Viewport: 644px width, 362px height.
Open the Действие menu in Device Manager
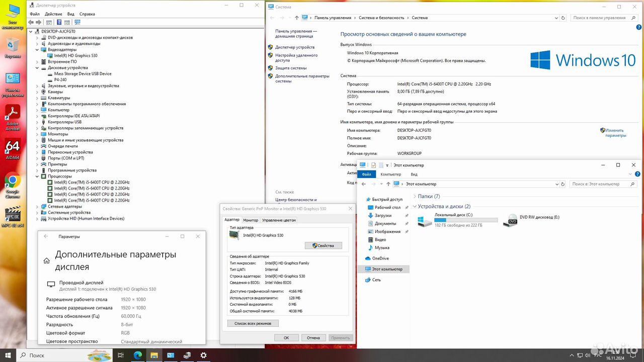click(x=53, y=14)
